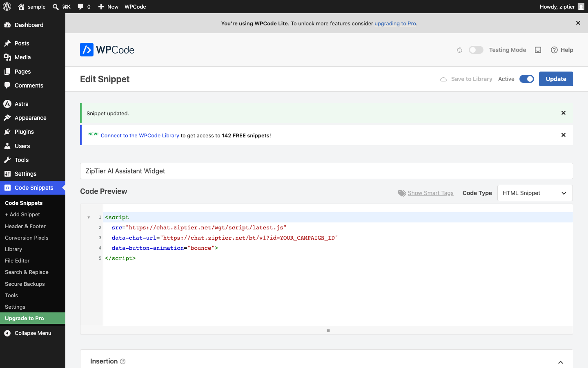Follow the Connect to the WPCode Library link
588x368 pixels.
(140, 135)
